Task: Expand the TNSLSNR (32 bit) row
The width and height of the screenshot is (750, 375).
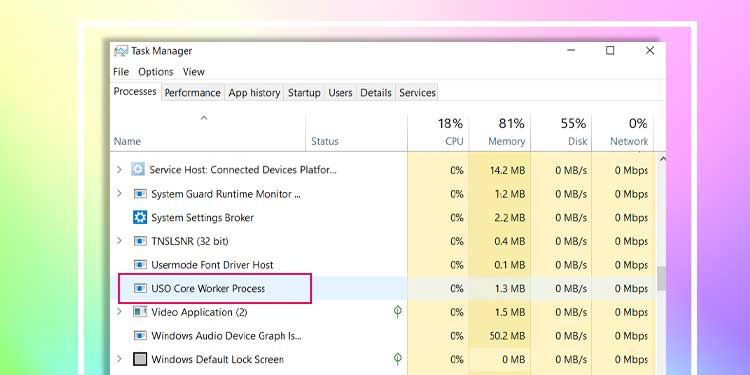Action: (x=119, y=241)
